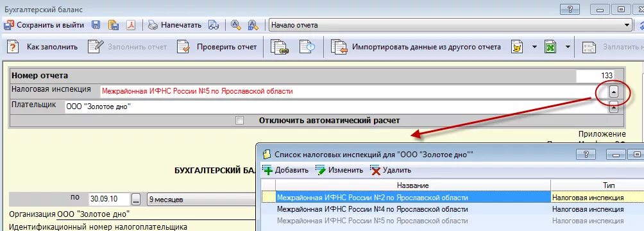This screenshot has width=644, height=231.
Task: Click the Заполнить отчет pencil document icon
Action: [x=96, y=47]
